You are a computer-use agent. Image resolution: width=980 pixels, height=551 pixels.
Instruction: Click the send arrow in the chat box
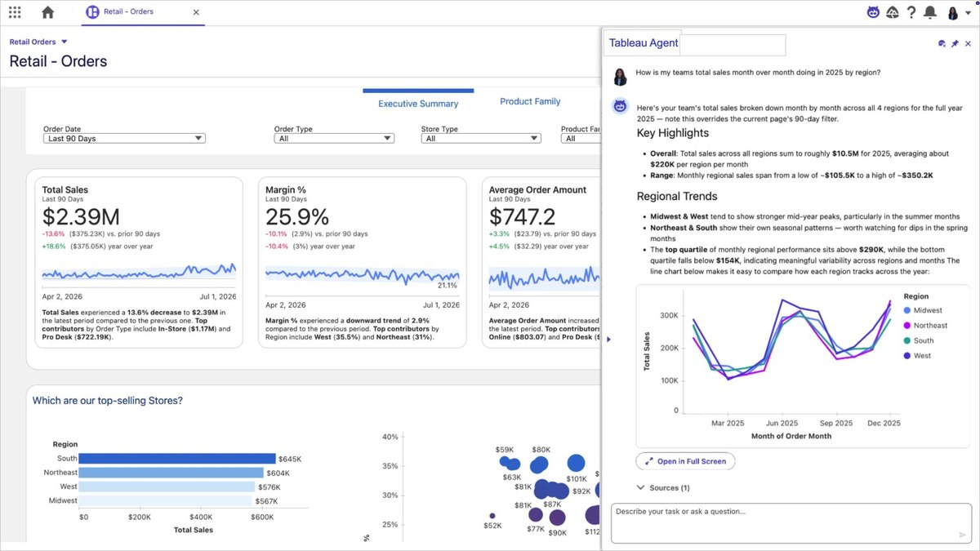point(962,535)
